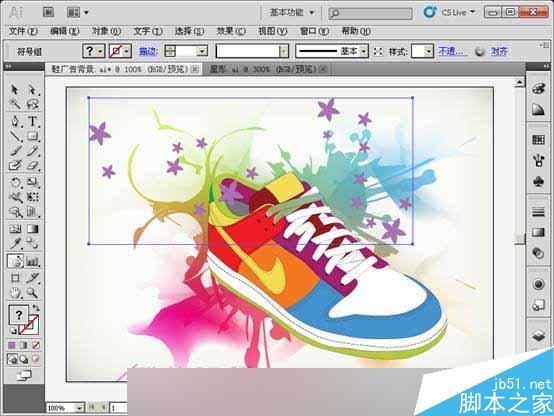Open Arrange Documents dropdown
The image size is (554, 416).
click(x=78, y=13)
